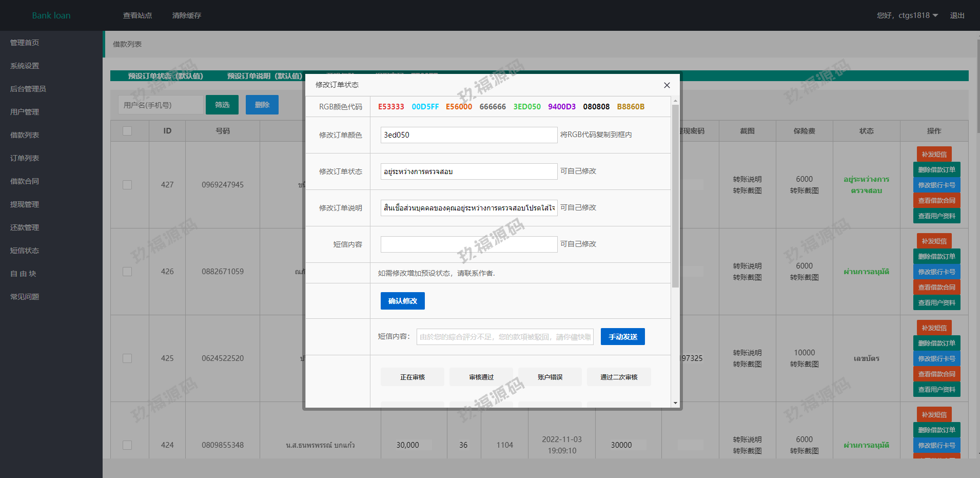Viewport: 980px width, 478px height.
Task: Pick the E53333 red color code
Action: pos(391,107)
